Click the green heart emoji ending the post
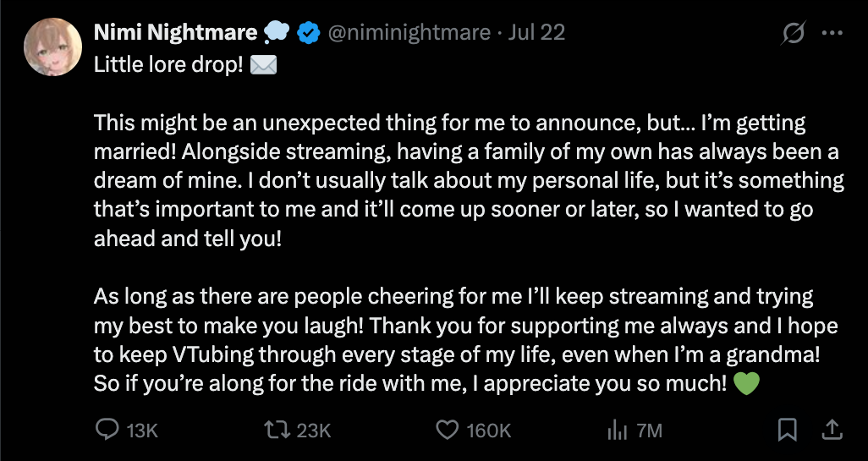 point(746,383)
